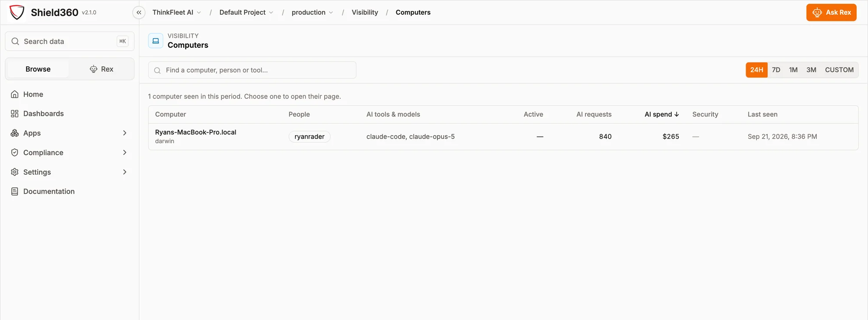Click the ryanrader person chip

click(309, 137)
